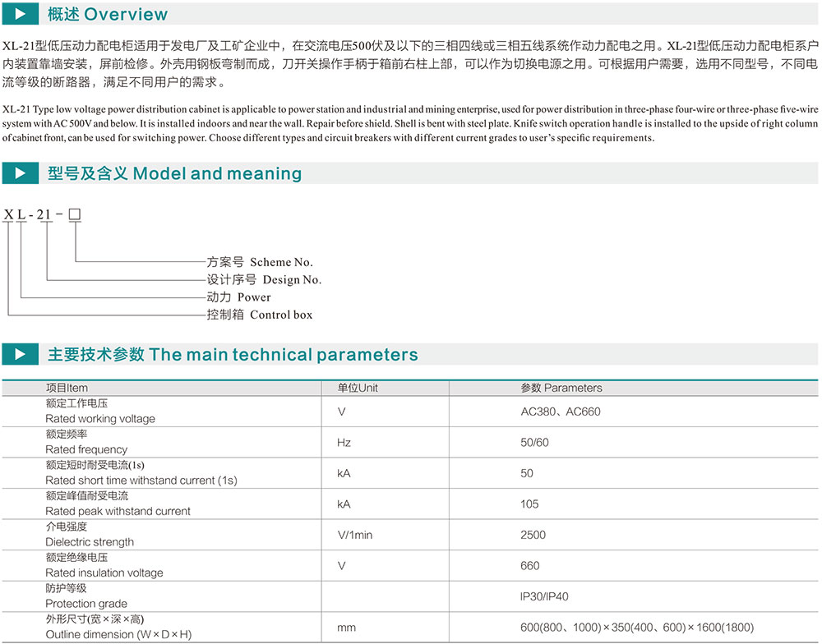This screenshot has height=644, width=822.
Task: Click the 控制箱 Control box label
Action: pos(260,315)
